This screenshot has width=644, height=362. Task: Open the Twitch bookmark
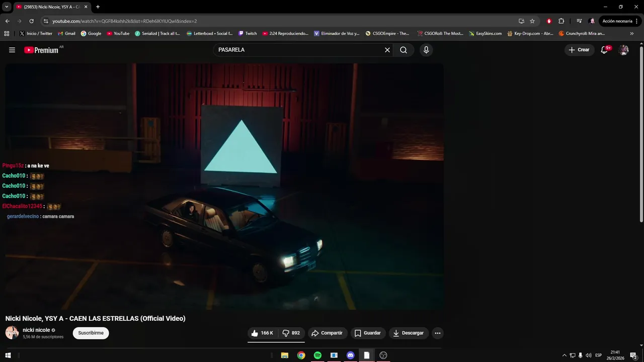click(248, 34)
